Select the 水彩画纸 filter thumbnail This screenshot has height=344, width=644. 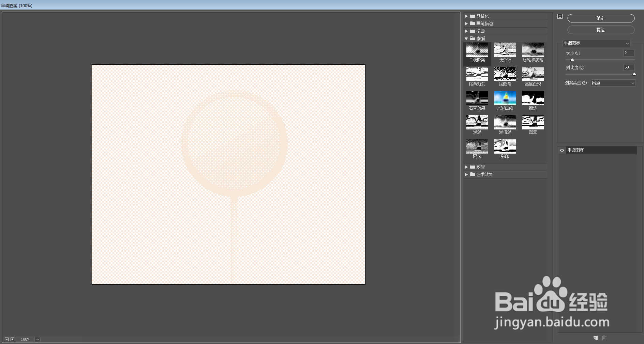pyautogui.click(x=505, y=98)
